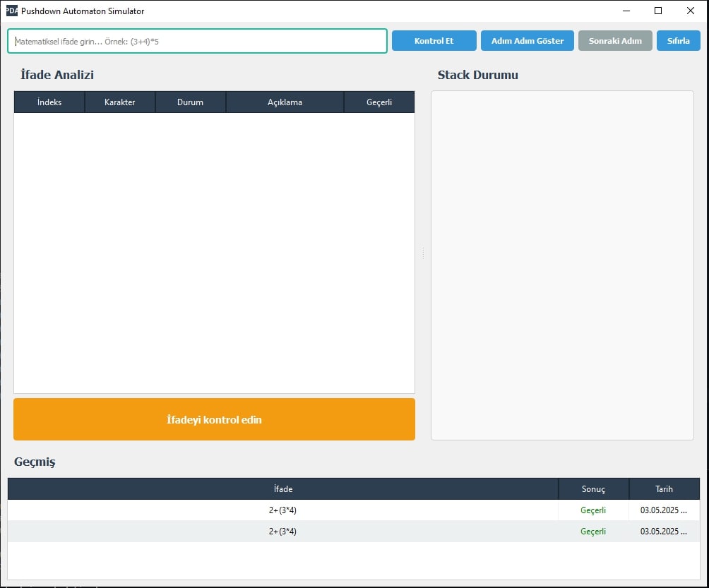Viewport: 709px width, 588px height.
Task: Sort by the Durum column header
Action: 191,102
